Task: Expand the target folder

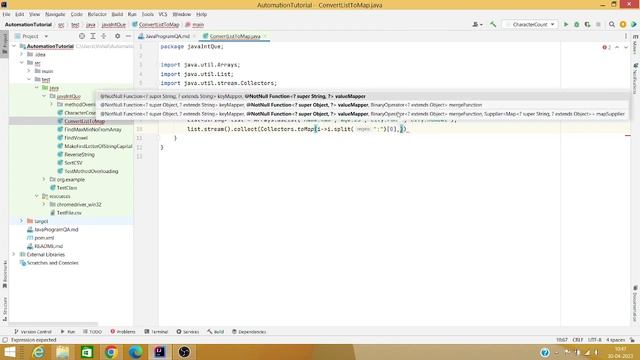Action: point(22,221)
